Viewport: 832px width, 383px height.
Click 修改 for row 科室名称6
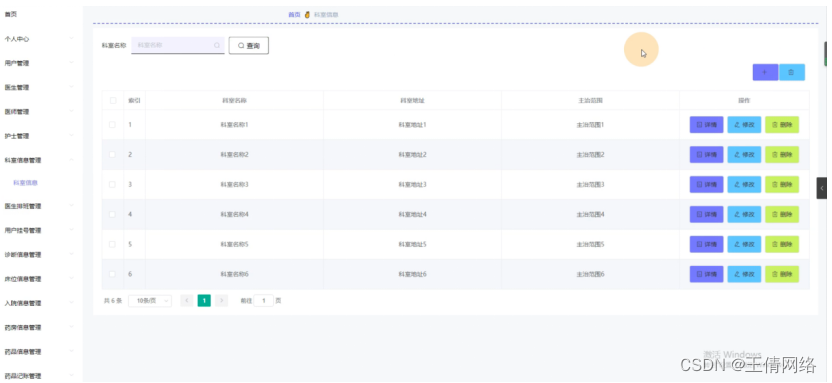click(744, 274)
